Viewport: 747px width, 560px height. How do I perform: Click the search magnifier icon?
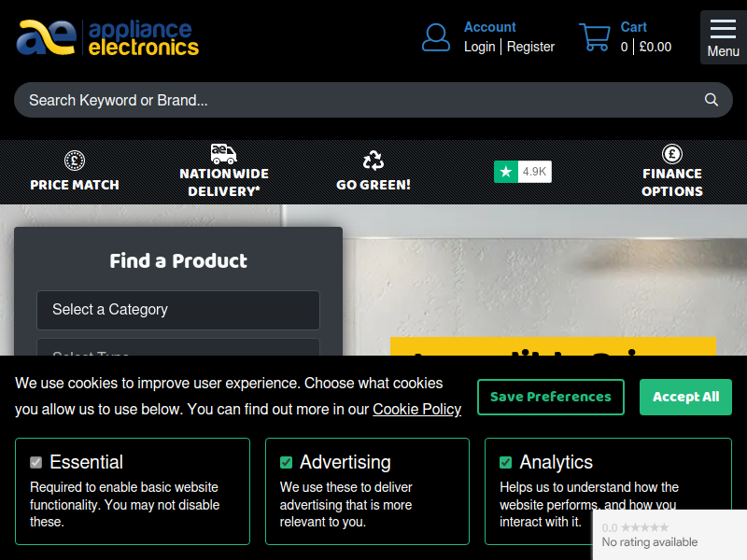pos(712,100)
